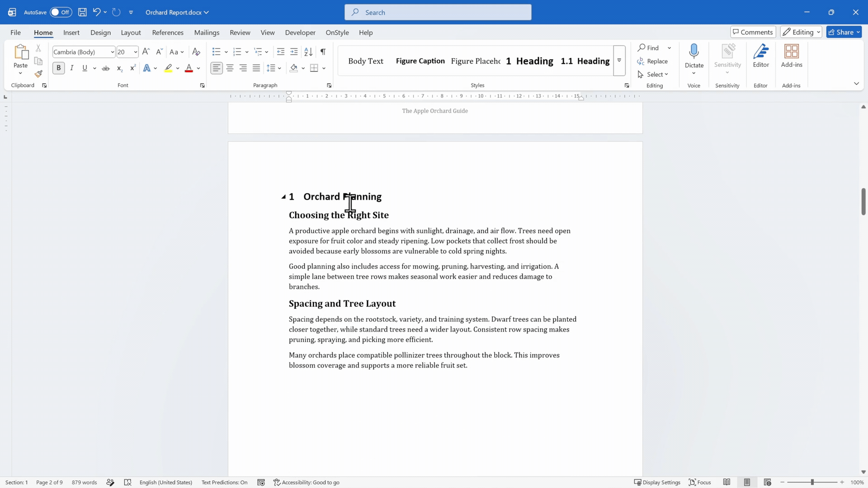This screenshot has height=488, width=868.
Task: Open the Change Case dropdown
Action: pyautogui.click(x=177, y=52)
